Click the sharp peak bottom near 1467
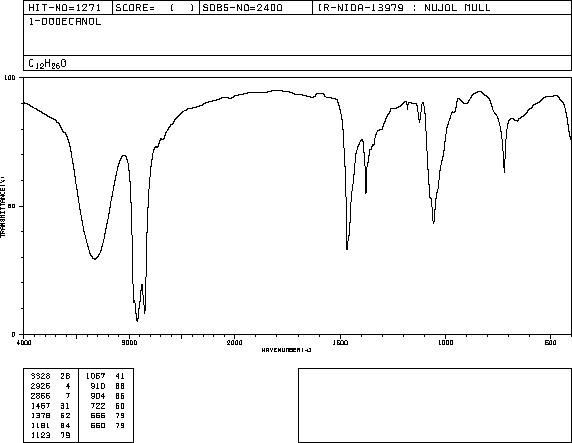Screen dimensions: 572x443 coord(347,249)
